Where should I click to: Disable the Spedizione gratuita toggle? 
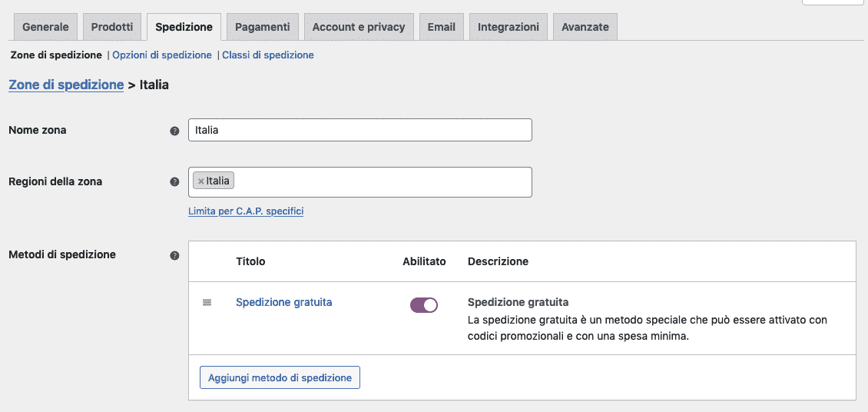coord(423,305)
